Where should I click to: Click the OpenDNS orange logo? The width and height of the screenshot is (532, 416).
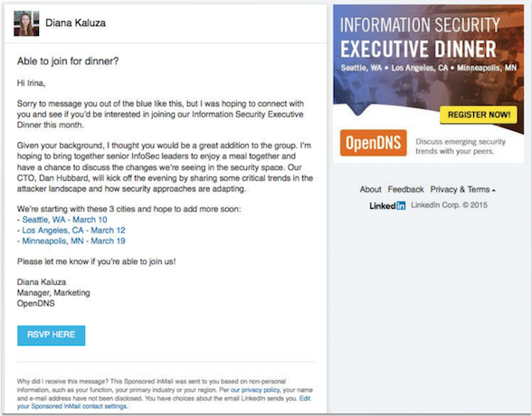(373, 143)
